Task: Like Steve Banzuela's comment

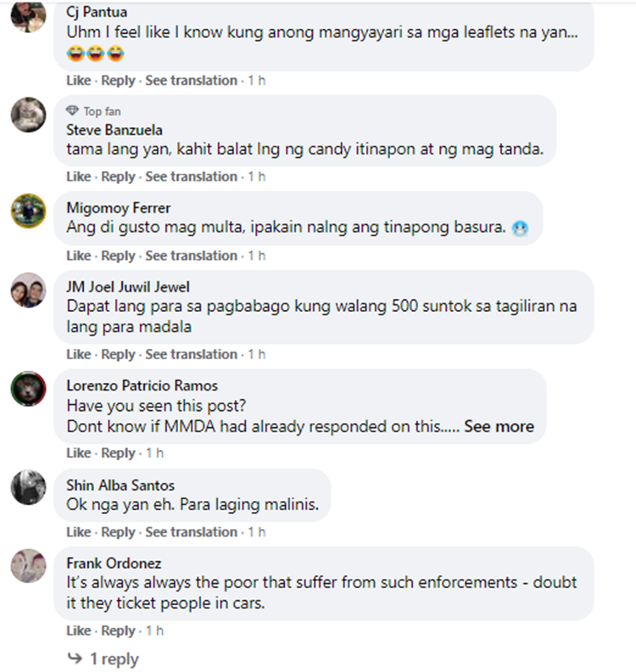Action: (x=79, y=176)
